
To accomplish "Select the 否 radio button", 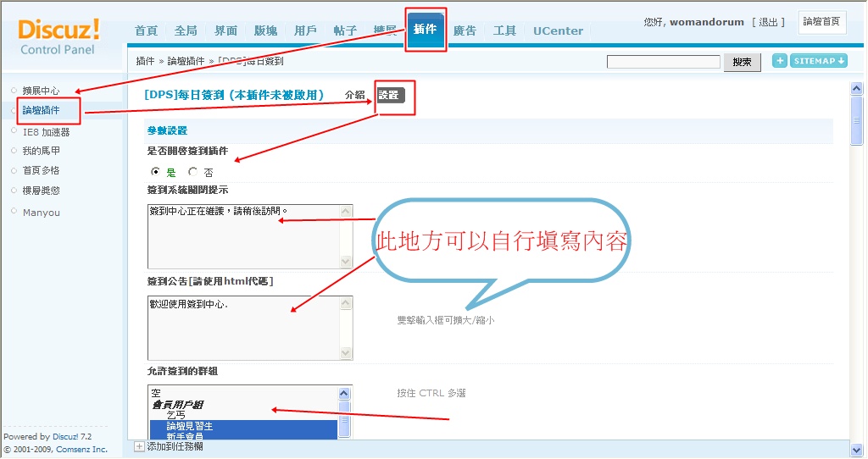I will click(x=192, y=172).
